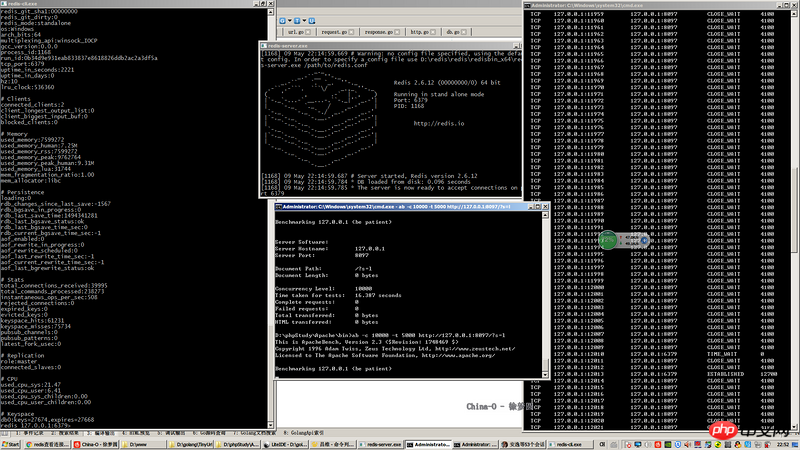The width and height of the screenshot is (800, 450).
Task: Click the blue T toolbar icon in LiteIDE
Action: [x=296, y=21]
